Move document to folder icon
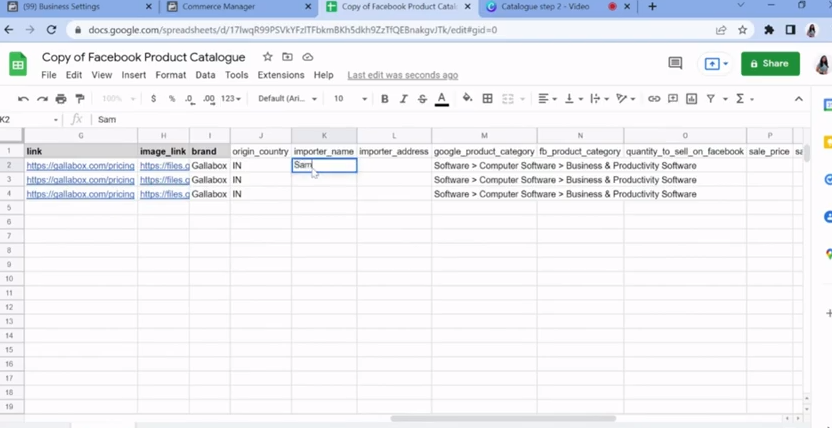Screen dimensions: 832x428 (x=287, y=57)
